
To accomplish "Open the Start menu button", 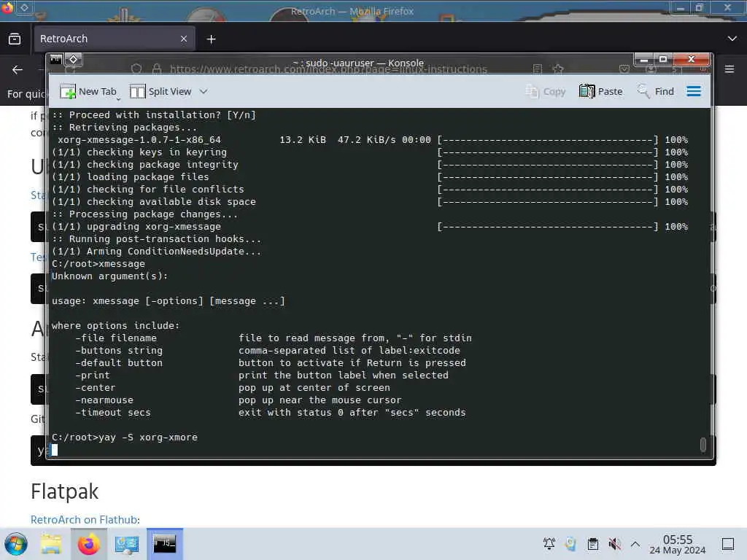I will pos(16,544).
